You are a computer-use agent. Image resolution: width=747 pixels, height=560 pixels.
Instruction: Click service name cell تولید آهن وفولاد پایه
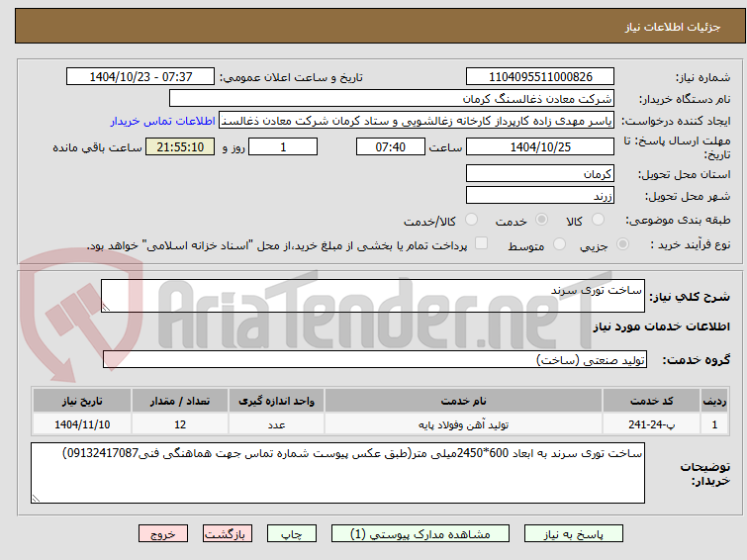click(464, 424)
